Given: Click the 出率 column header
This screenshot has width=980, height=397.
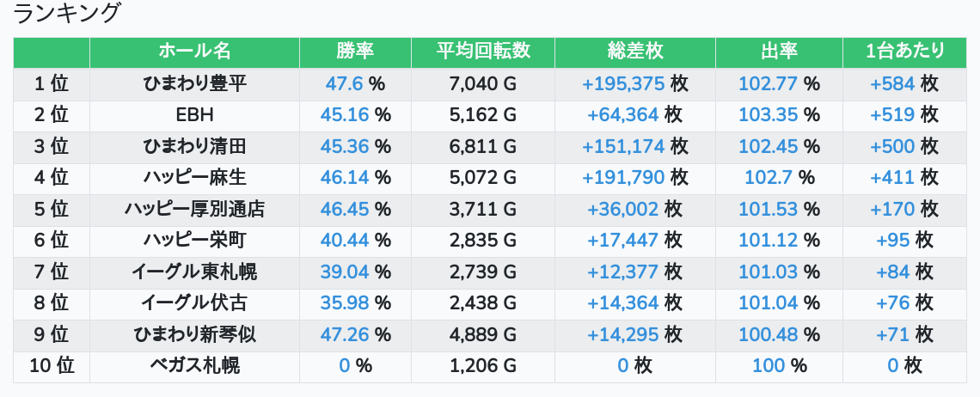Looking at the screenshot, I should coord(779,52).
